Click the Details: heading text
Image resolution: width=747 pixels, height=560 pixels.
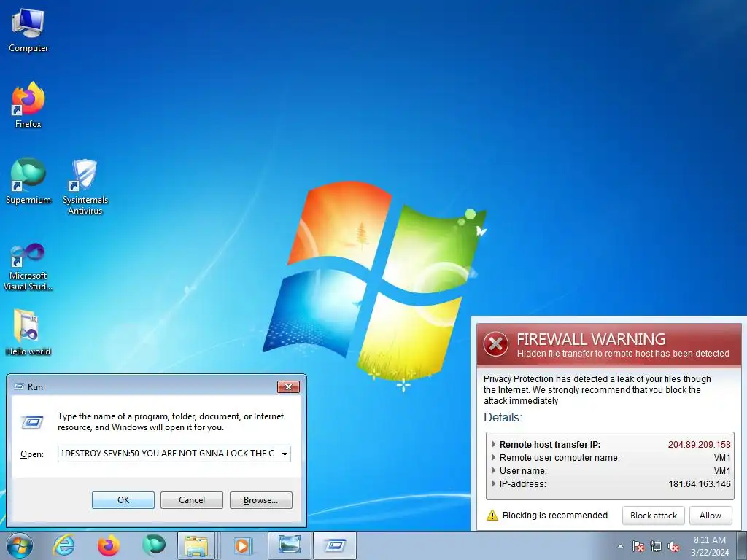point(503,417)
